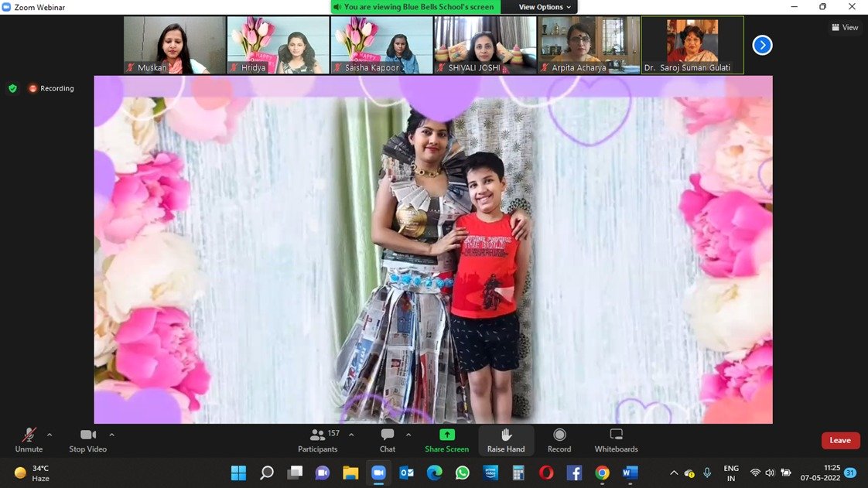Open the Whiteboards tool
The height and width of the screenshot is (488, 868).
coord(616,440)
